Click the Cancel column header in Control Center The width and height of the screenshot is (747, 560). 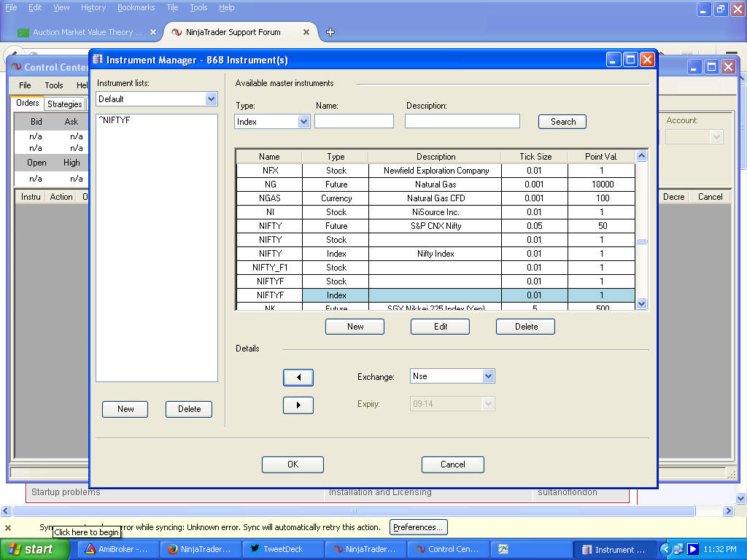pos(710,197)
